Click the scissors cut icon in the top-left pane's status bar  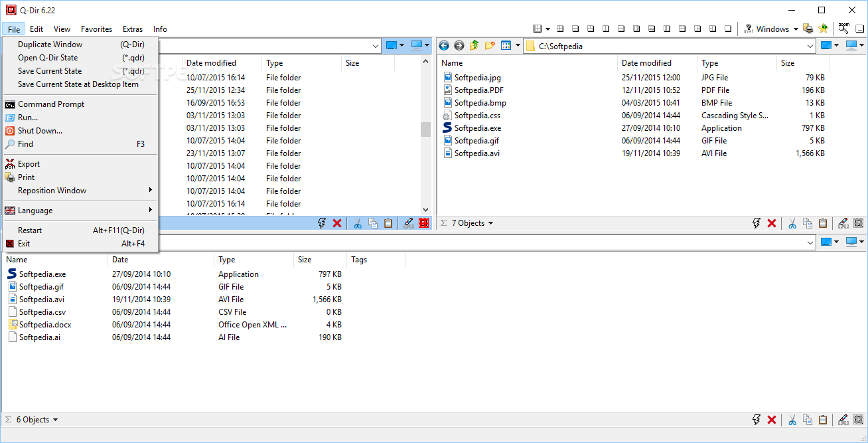pyautogui.click(x=357, y=223)
